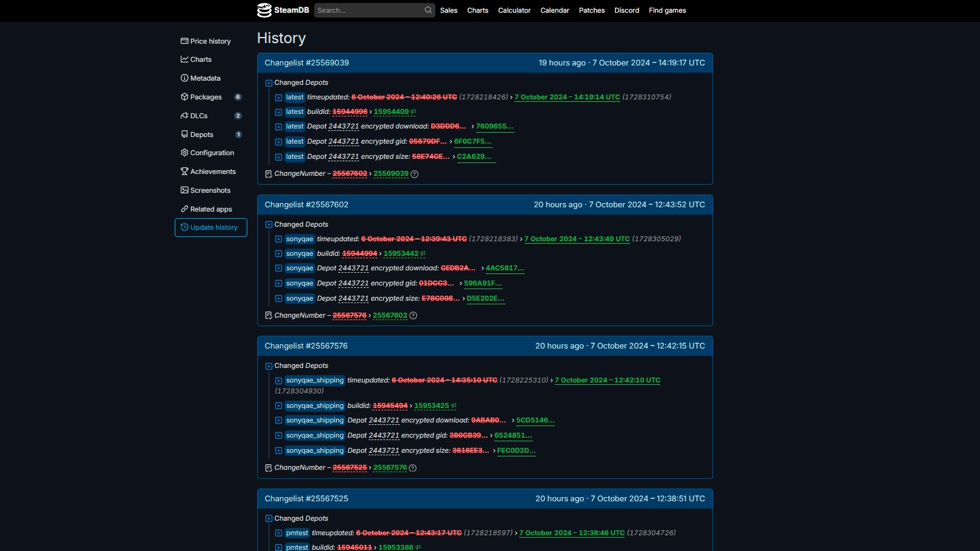The width and height of the screenshot is (980, 551).
Task: Collapse Changed Depots in changelist #25567602
Action: 269,225
